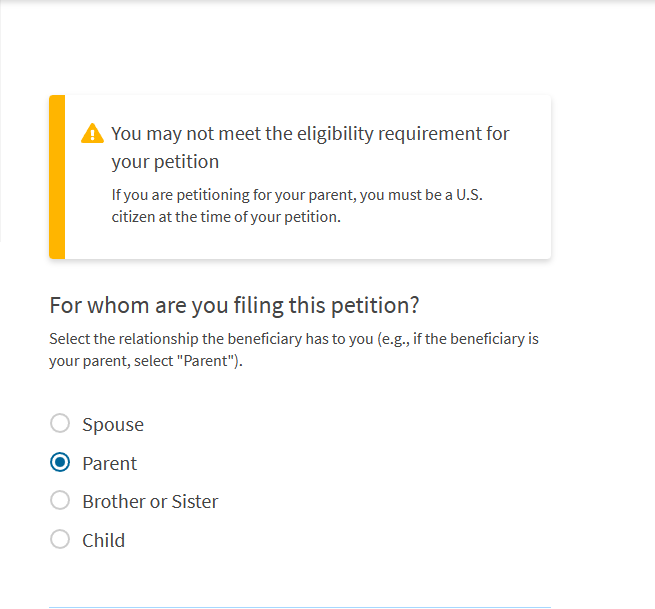Image resolution: width=655 pixels, height=609 pixels.
Task: Click the beneficiary relationship helper text
Action: (294, 350)
